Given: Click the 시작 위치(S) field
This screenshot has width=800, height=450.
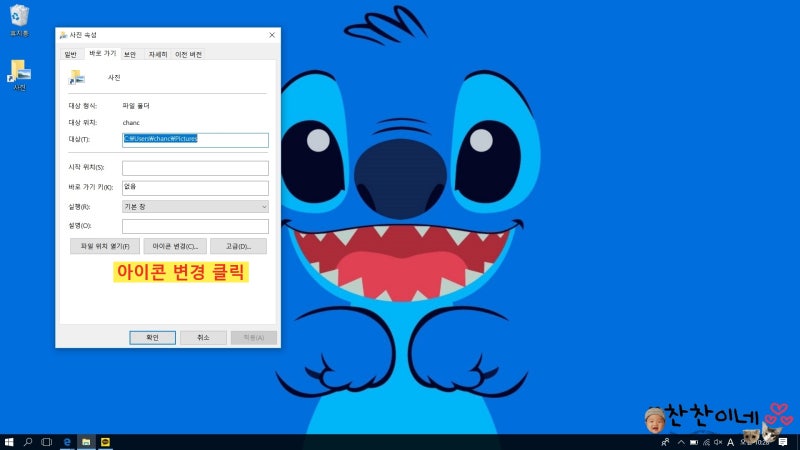Looking at the screenshot, I should (195, 168).
